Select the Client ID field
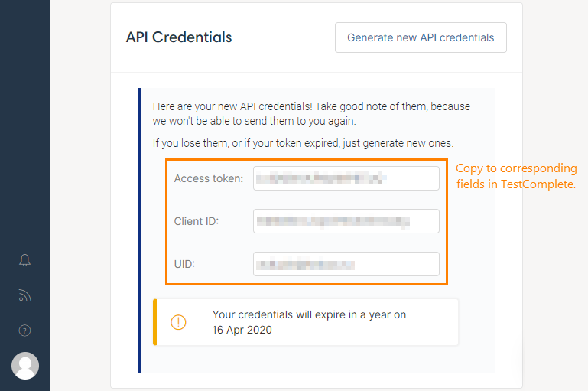Screen dimensions: 588x391 pyautogui.click(x=346, y=221)
